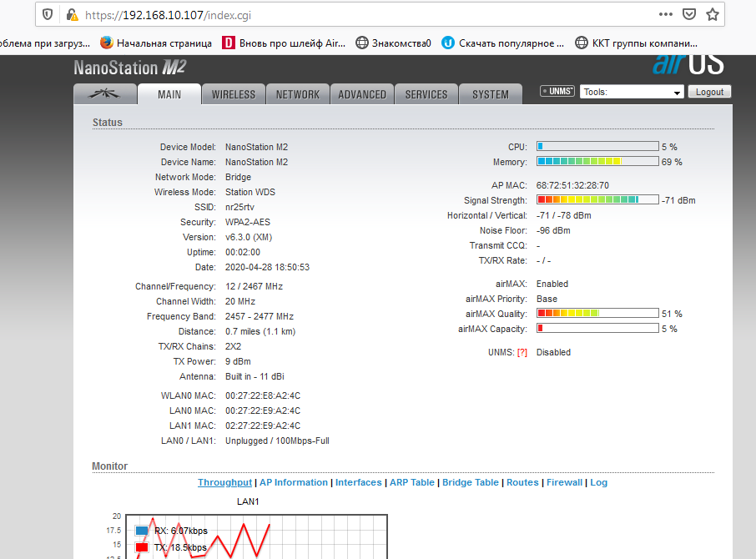Bookmark this page with the star icon

pyautogui.click(x=712, y=14)
